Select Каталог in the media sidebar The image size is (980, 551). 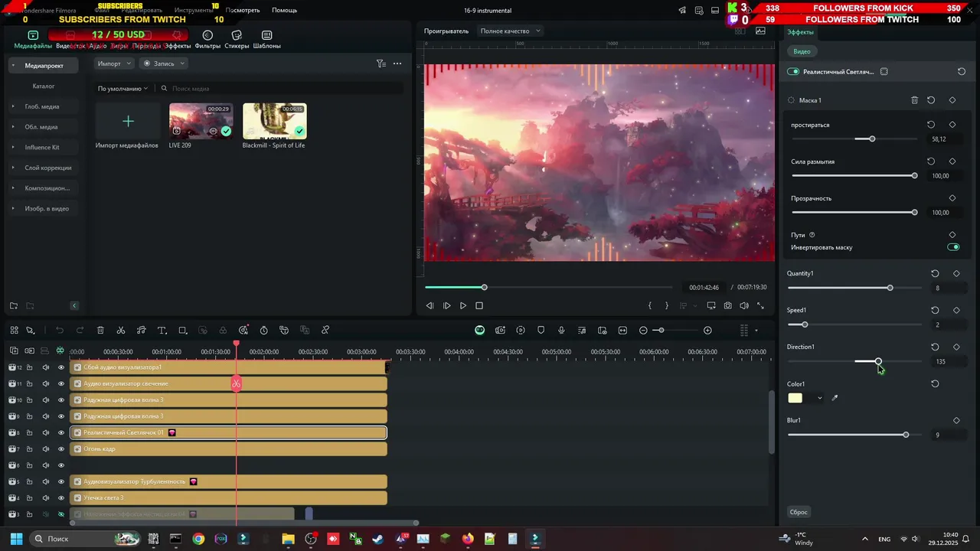[x=44, y=86]
